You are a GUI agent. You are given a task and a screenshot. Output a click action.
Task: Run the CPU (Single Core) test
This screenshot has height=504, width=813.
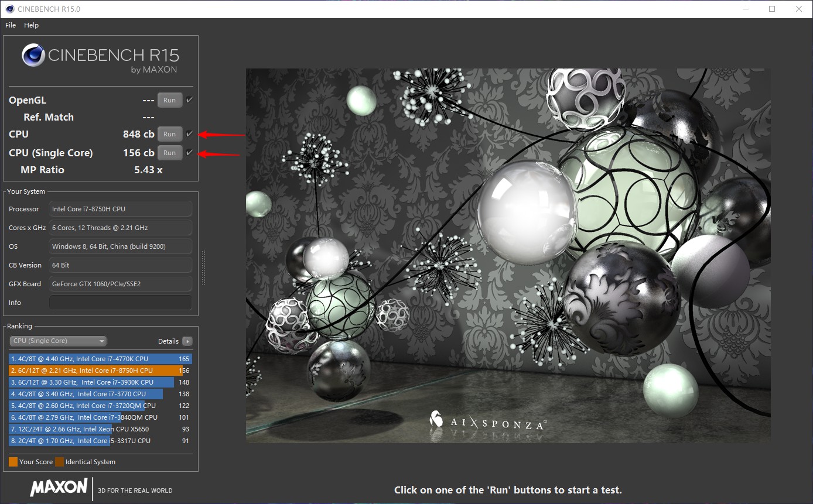pos(169,153)
